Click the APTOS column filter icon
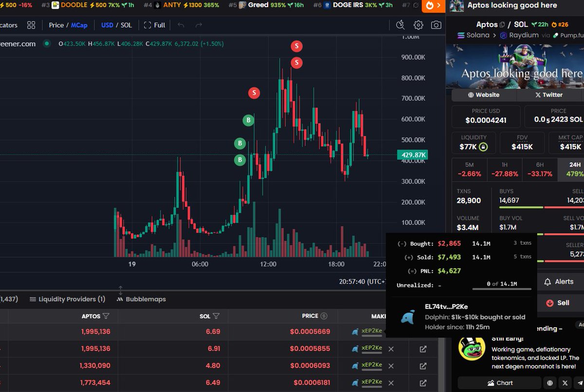The image size is (584, 392). 106,316
